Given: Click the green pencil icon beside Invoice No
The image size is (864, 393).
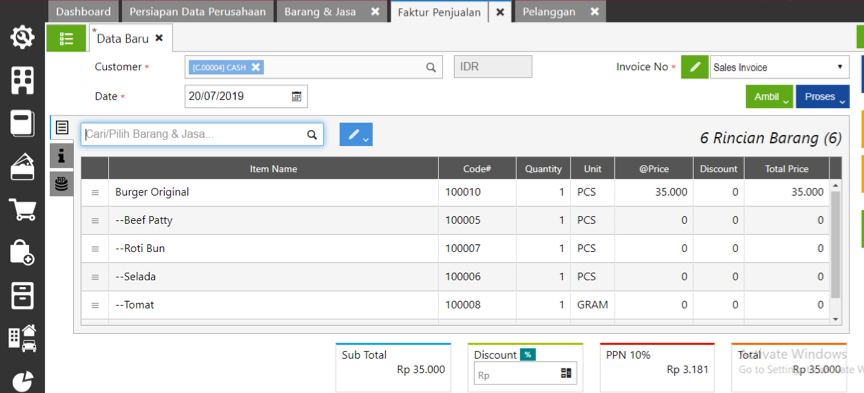Looking at the screenshot, I should click(695, 67).
